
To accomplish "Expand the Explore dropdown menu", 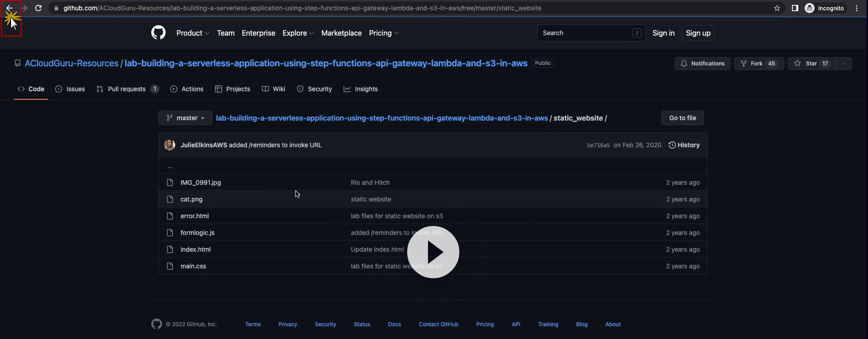I will [x=298, y=33].
